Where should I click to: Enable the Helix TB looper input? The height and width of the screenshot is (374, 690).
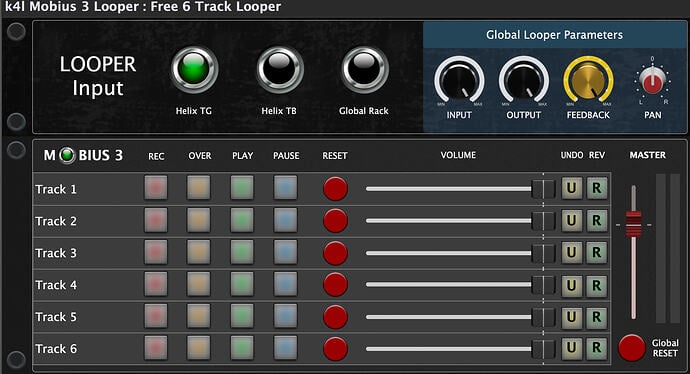[x=280, y=70]
